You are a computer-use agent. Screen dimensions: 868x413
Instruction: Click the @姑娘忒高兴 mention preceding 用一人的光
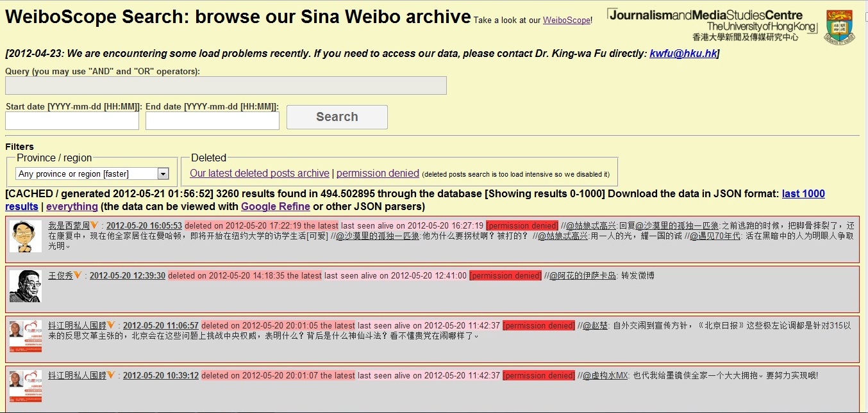(562, 236)
